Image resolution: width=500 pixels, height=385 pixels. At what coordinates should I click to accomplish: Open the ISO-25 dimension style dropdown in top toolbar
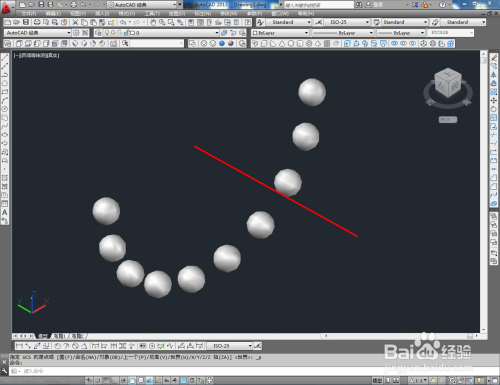tap(347, 22)
